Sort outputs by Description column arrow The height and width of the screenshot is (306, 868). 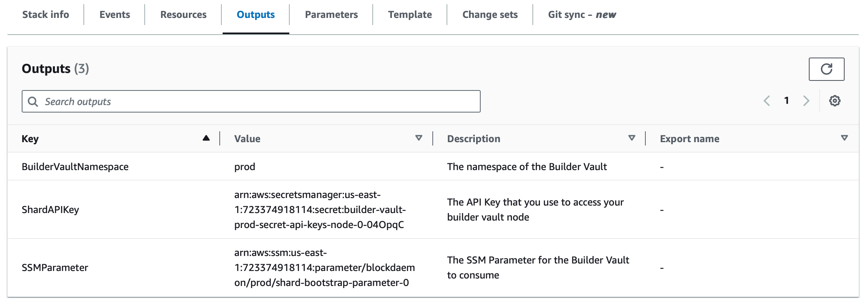coord(632,138)
